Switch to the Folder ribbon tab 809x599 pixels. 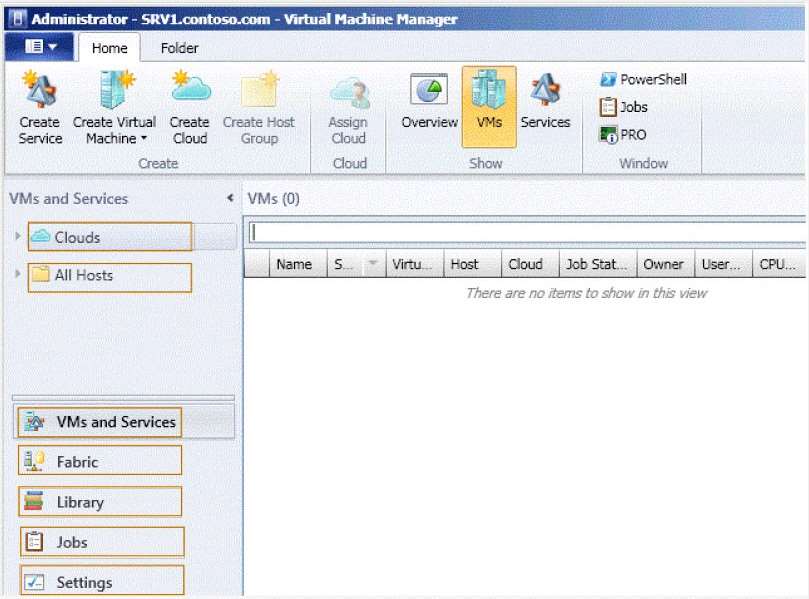(179, 48)
